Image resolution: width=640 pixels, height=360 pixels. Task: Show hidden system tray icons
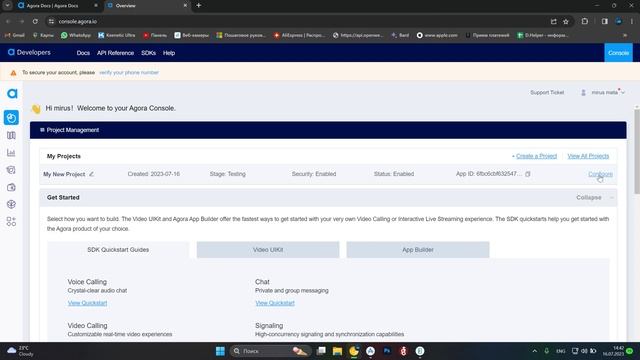[534, 351]
